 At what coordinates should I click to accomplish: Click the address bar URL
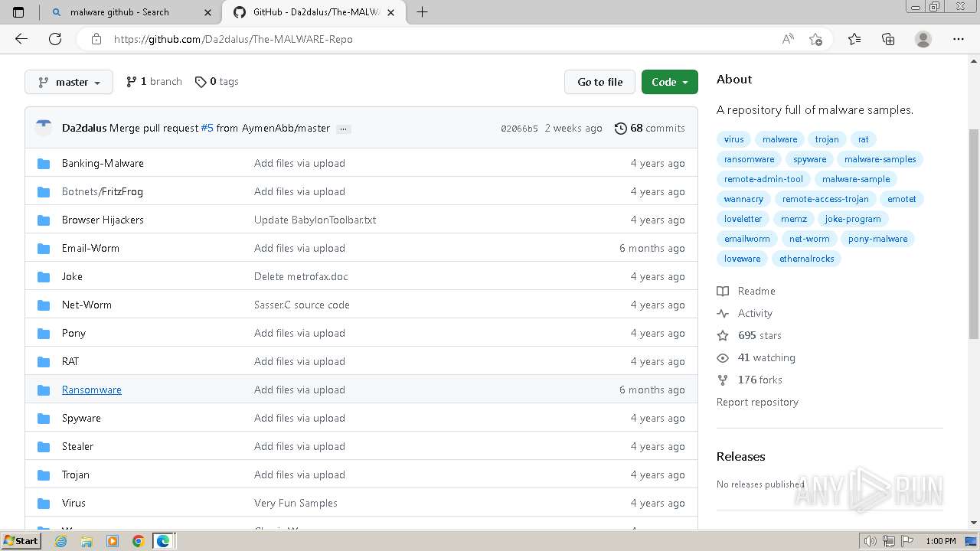pos(234,39)
